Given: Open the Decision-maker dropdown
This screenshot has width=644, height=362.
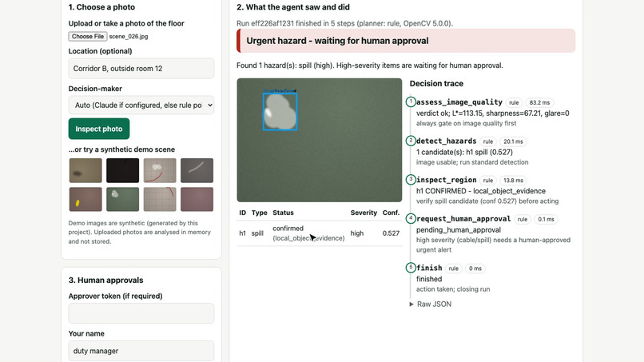Looking at the screenshot, I should pos(141,105).
